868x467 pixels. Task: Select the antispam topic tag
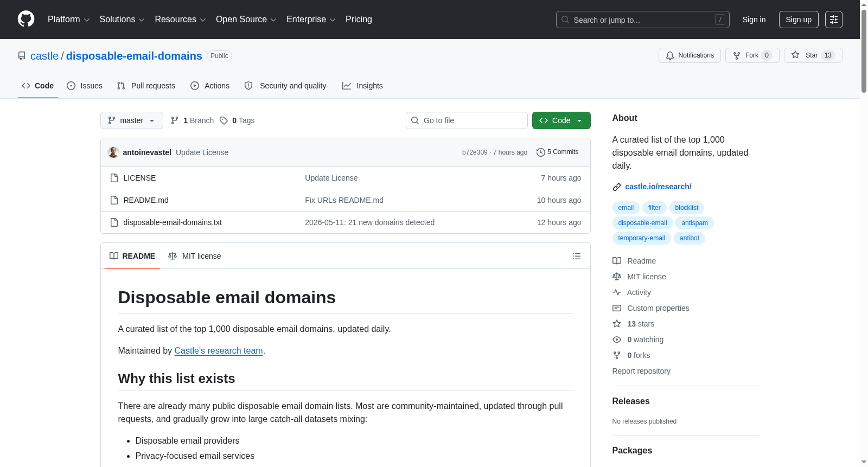pyautogui.click(x=695, y=223)
